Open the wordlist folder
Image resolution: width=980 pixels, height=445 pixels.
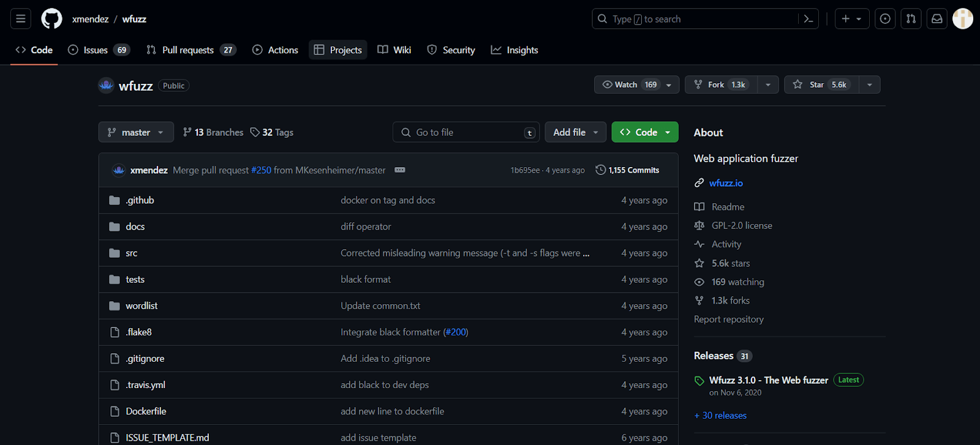[141, 305]
